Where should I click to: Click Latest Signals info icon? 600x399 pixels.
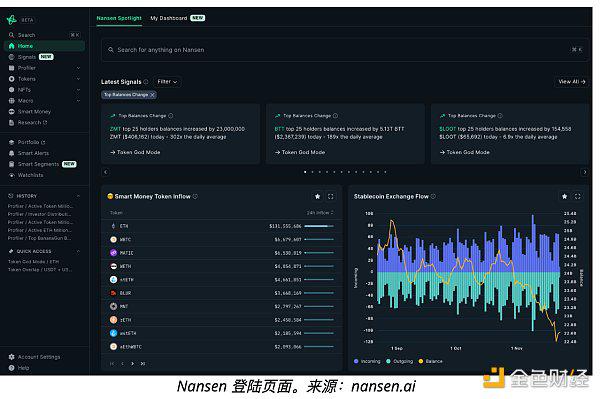click(x=146, y=82)
